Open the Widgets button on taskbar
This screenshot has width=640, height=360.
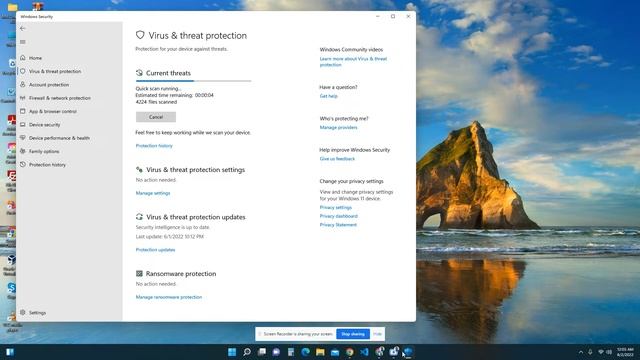(10, 352)
